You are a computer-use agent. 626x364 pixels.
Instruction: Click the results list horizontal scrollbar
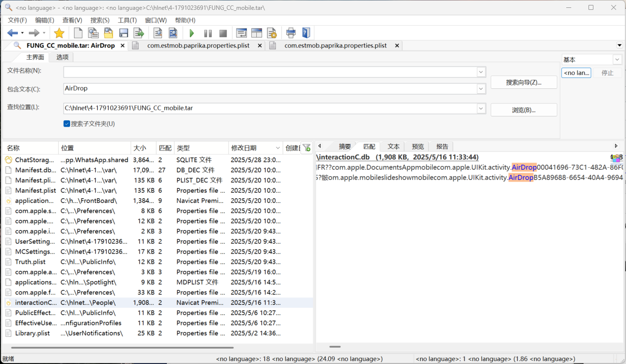click(x=122, y=348)
